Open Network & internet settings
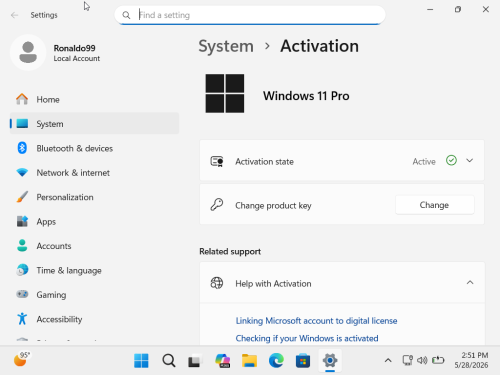This screenshot has width=500, height=375. [x=94, y=173]
